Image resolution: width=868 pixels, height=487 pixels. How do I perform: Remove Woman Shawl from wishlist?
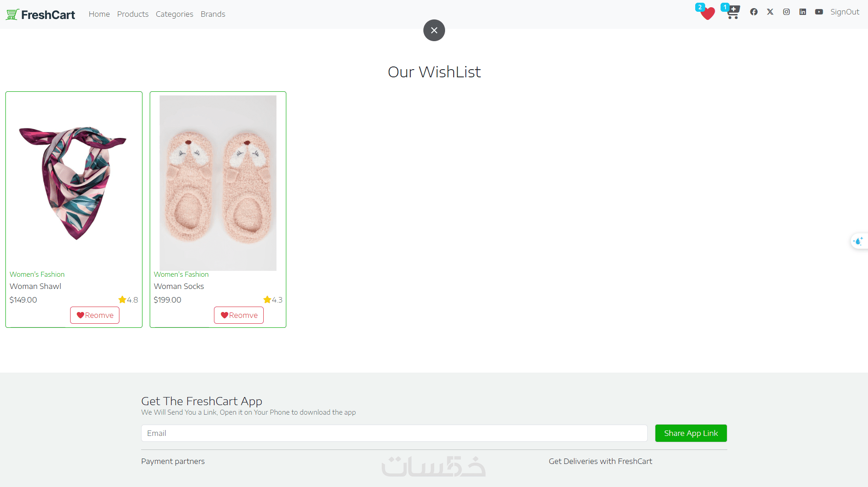coord(95,315)
